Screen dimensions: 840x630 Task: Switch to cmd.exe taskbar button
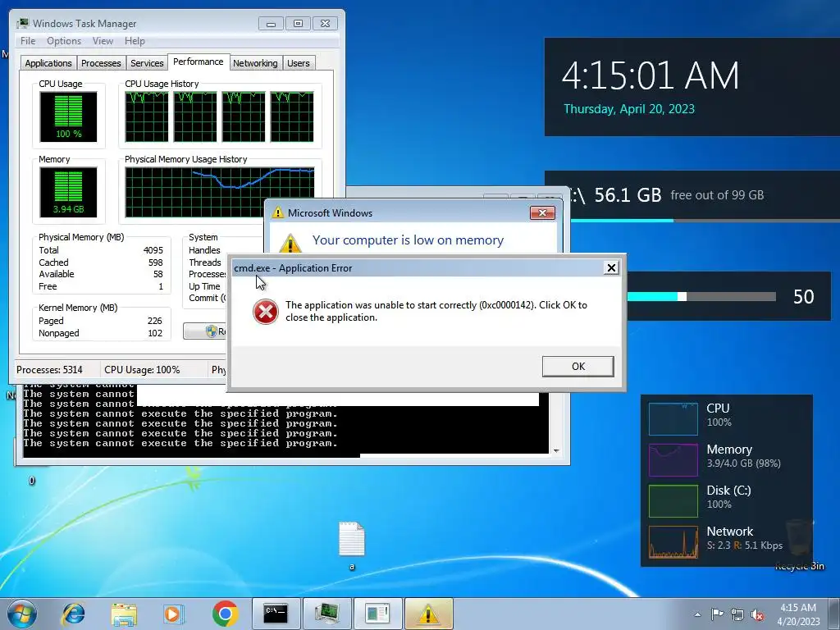coord(276,614)
